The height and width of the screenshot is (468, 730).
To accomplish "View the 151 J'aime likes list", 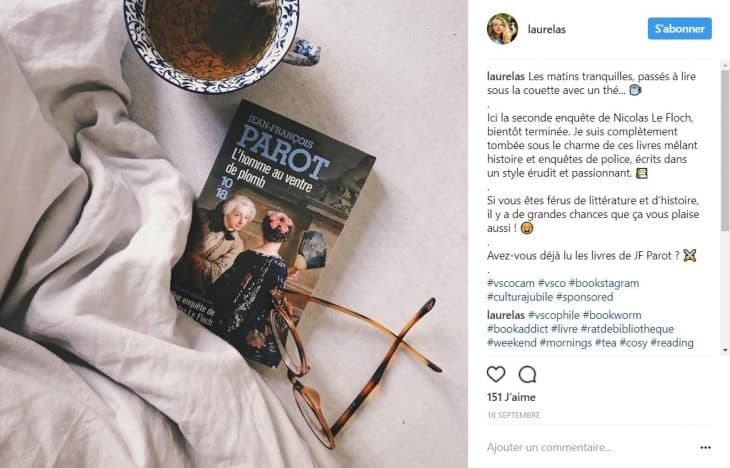I will click(x=511, y=397).
